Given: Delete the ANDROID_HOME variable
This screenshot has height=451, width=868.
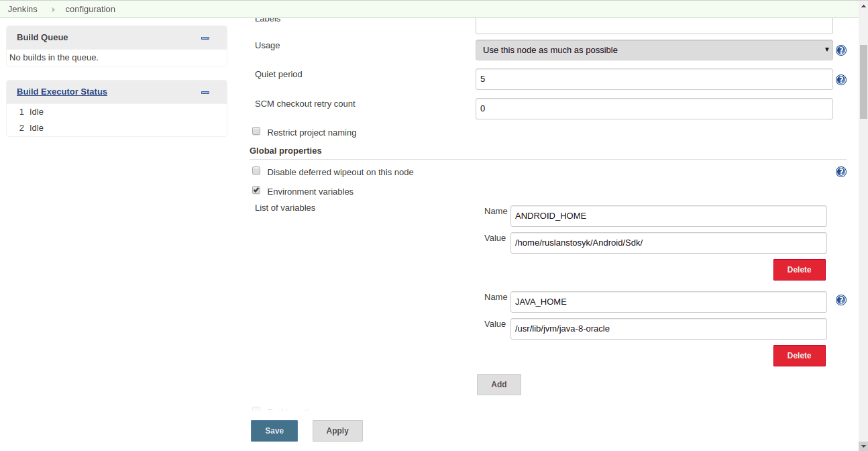Looking at the screenshot, I should click(799, 270).
